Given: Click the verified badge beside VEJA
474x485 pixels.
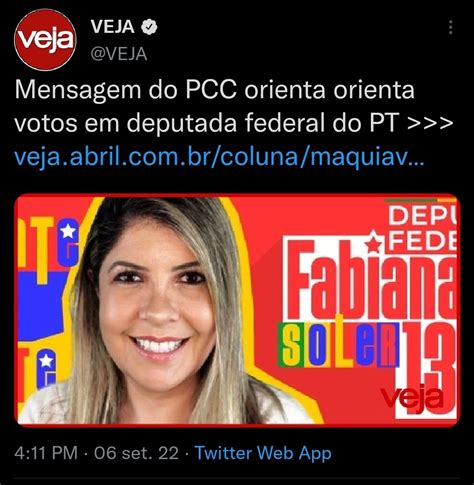Looking at the screenshot, I should point(149,27).
